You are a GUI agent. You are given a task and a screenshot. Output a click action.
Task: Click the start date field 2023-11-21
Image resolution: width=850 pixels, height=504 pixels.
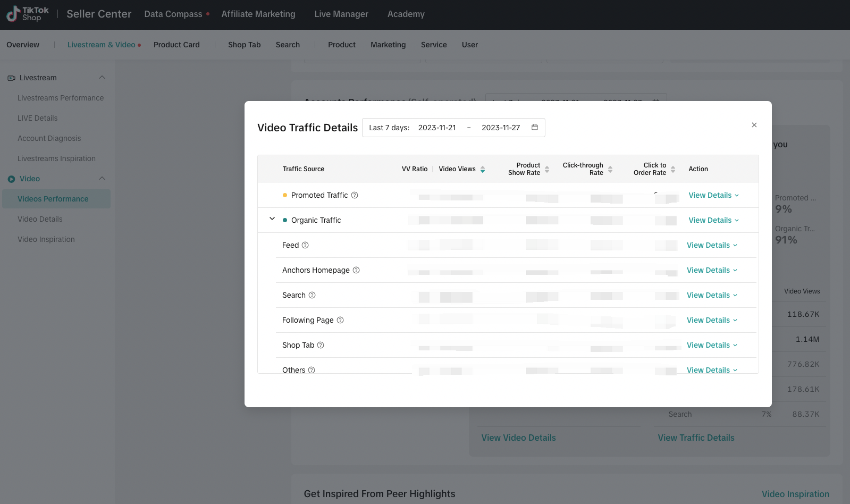437,128
